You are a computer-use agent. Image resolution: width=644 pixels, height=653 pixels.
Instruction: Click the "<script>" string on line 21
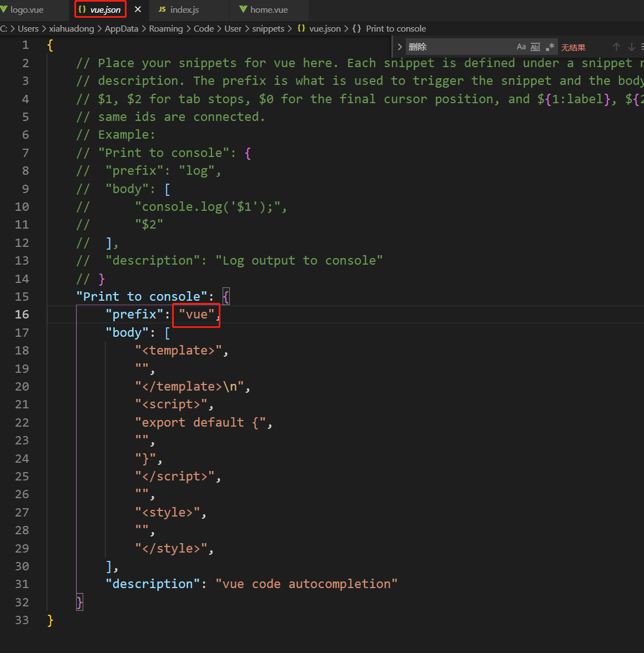coord(171,404)
